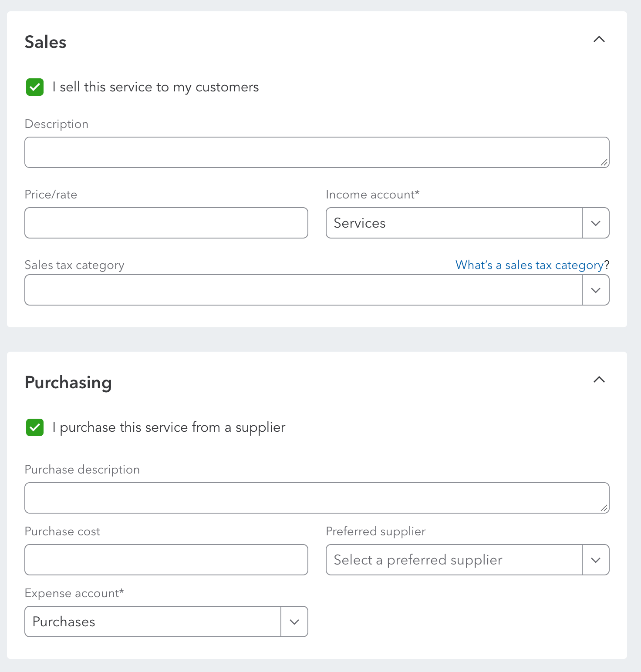The height and width of the screenshot is (672, 641).
Task: Click the Sales section heading
Action: [x=45, y=42]
